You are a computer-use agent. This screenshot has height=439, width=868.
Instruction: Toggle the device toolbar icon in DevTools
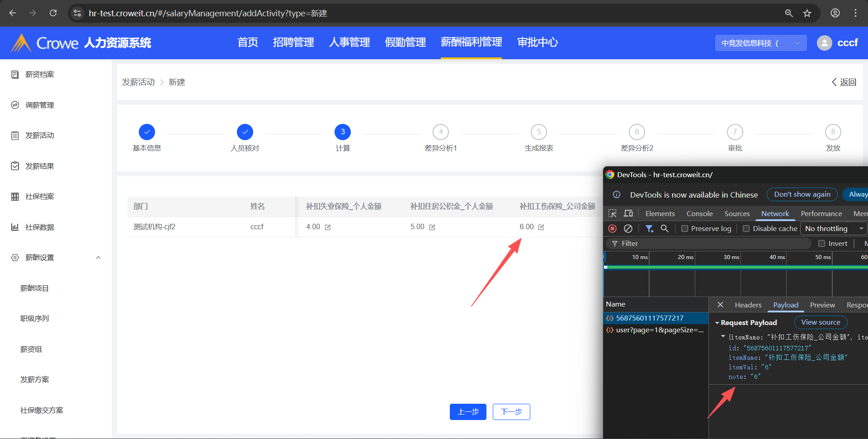tap(628, 213)
